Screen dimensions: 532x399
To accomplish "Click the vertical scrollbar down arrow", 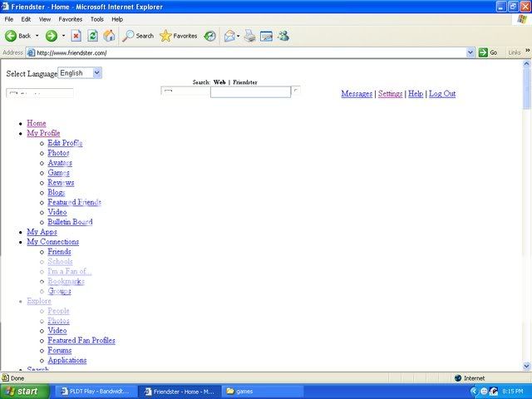I will tap(526, 366).
